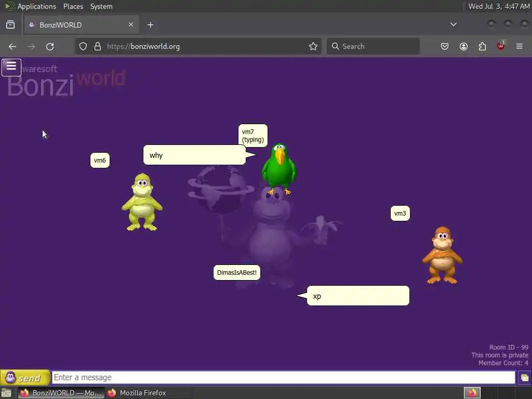Screen dimensions: 532x399
Task: Click 'This room is private' text
Action: pyautogui.click(x=500, y=355)
